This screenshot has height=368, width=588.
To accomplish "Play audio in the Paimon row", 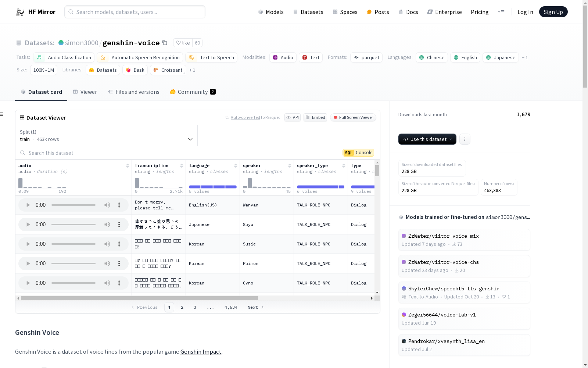I will pos(28,263).
